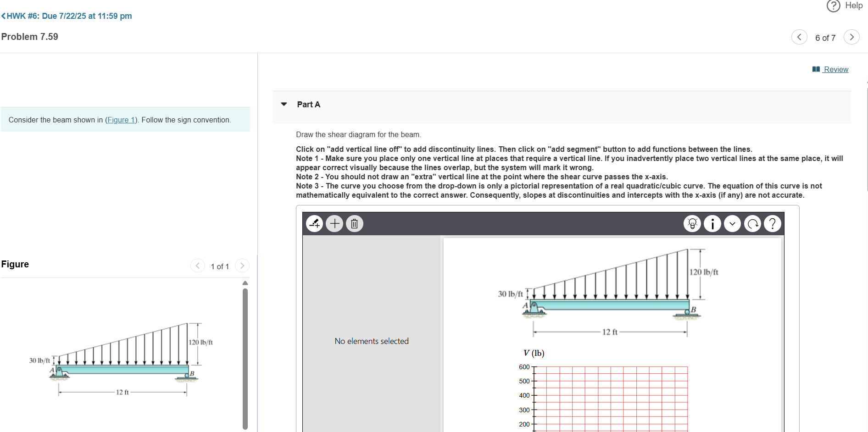Go to the next problem arrow
Viewport: 868px width, 432px height.
tap(851, 37)
